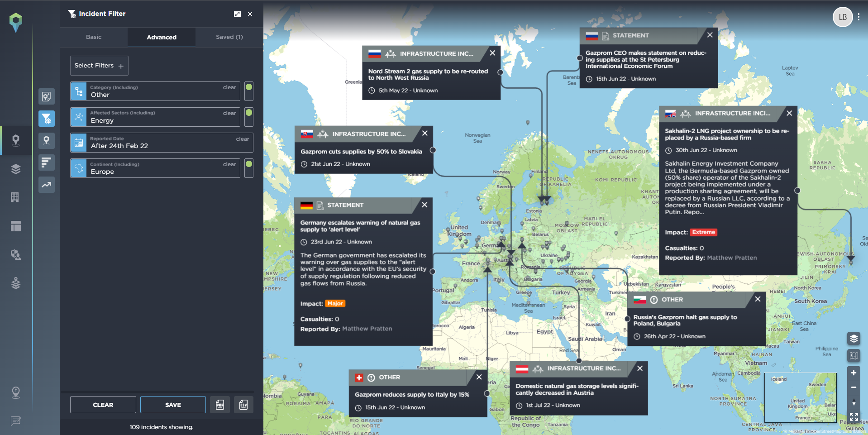This screenshot has width=868, height=435.
Task: Open the map layers button on map
Action: coord(854,339)
